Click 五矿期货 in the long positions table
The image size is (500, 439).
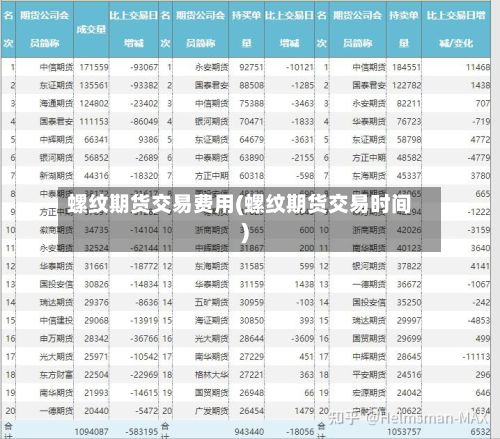[x=212, y=302]
